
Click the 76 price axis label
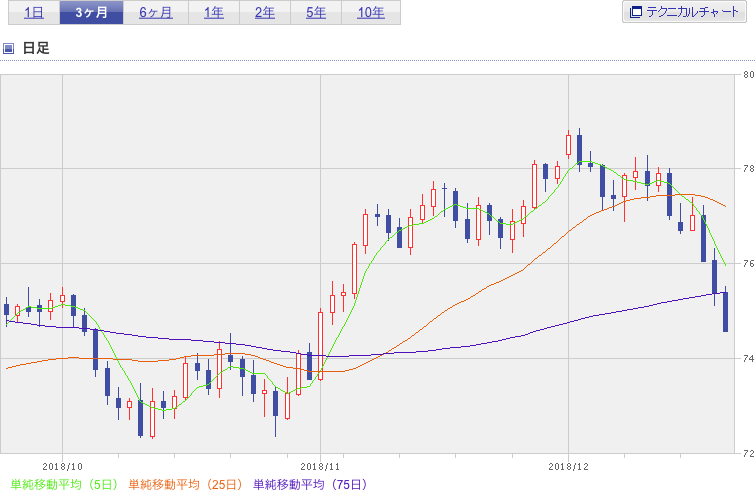pyautogui.click(x=748, y=264)
